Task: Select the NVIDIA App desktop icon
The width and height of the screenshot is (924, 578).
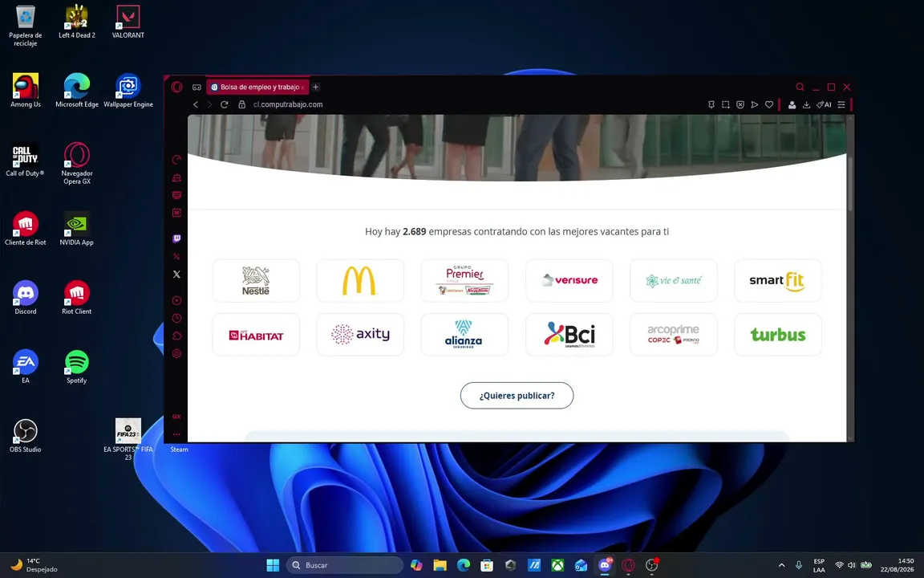Action: point(77,228)
